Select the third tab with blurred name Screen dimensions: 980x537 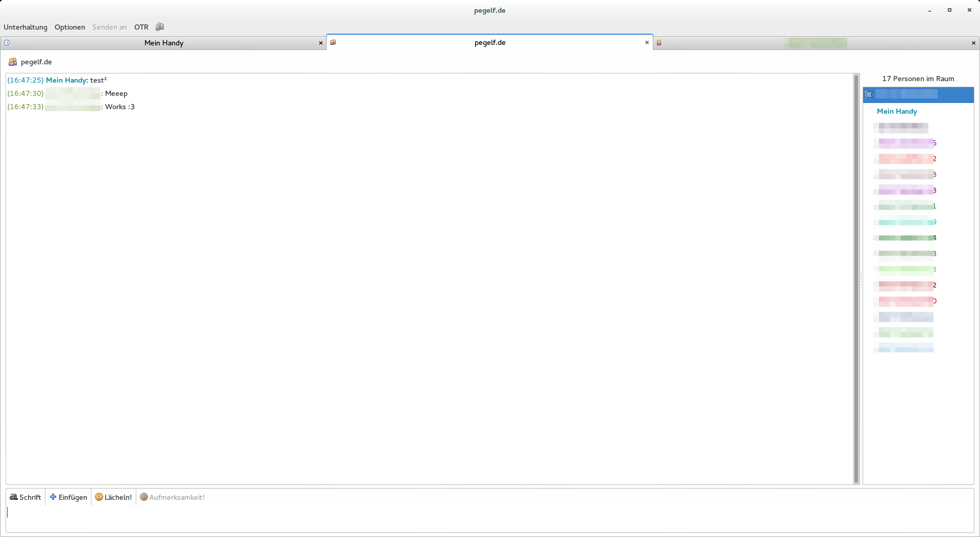click(815, 43)
